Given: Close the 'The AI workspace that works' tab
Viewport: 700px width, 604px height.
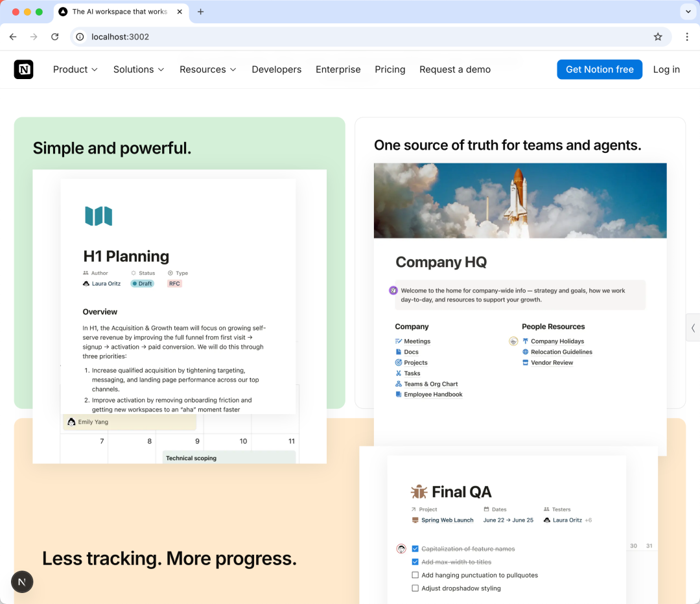Looking at the screenshot, I should tap(180, 12).
